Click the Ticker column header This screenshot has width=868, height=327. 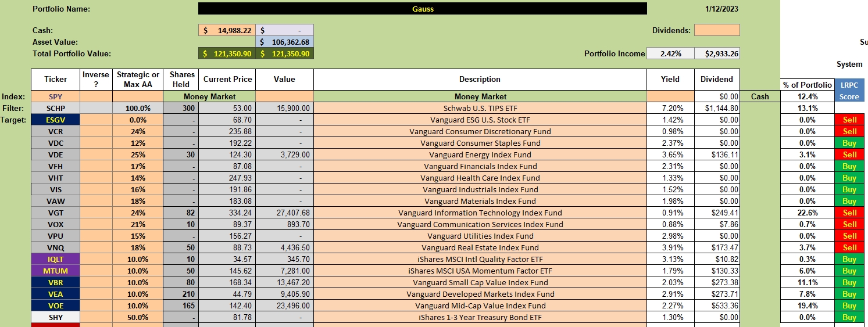[56, 80]
